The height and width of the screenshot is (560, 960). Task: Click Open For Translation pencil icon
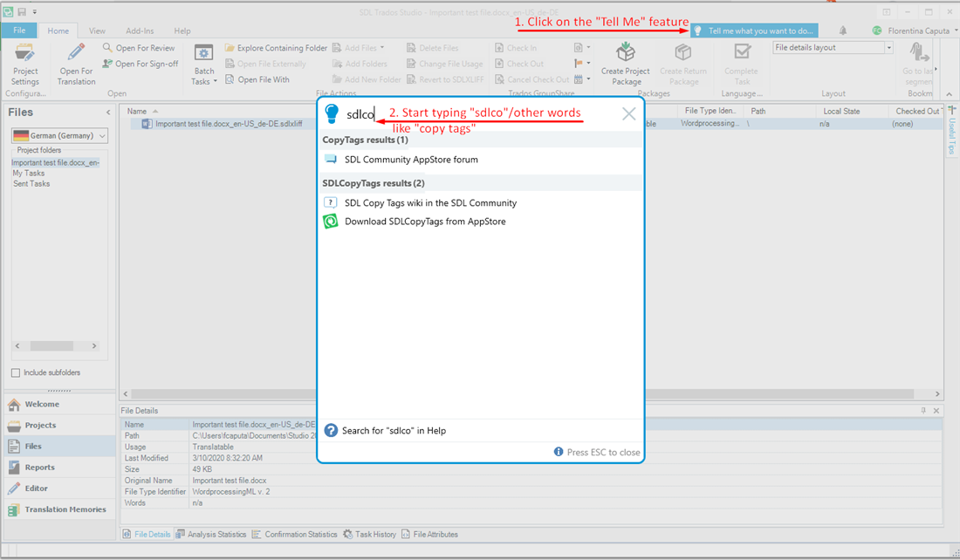[77, 52]
